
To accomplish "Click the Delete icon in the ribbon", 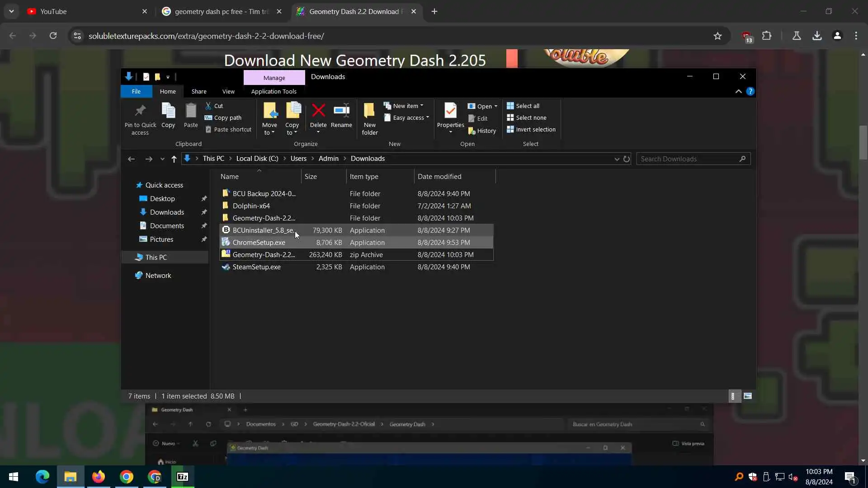I will [x=318, y=111].
